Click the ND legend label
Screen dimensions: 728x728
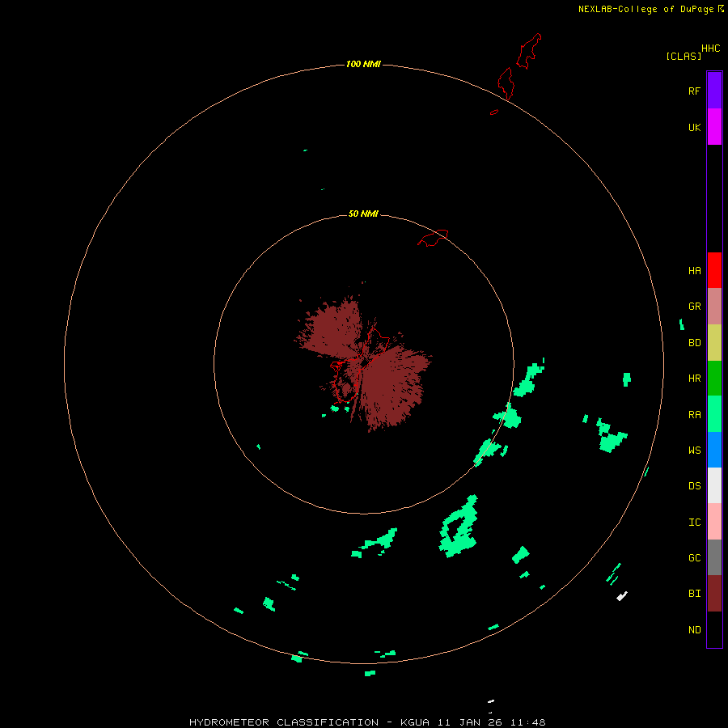pos(694,630)
